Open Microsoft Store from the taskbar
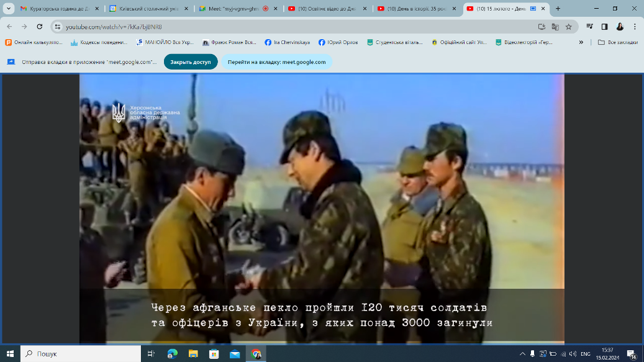Image resolution: width=644 pixels, height=362 pixels. 214,353
